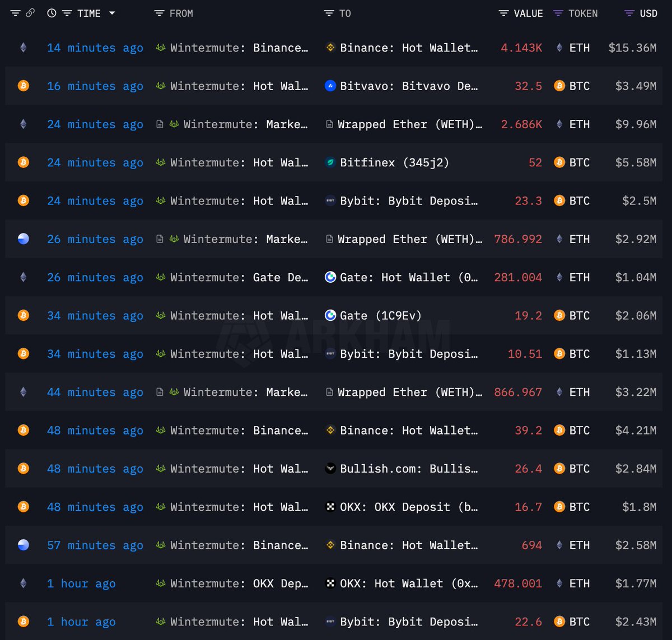Open the TO column filter

pos(329,13)
